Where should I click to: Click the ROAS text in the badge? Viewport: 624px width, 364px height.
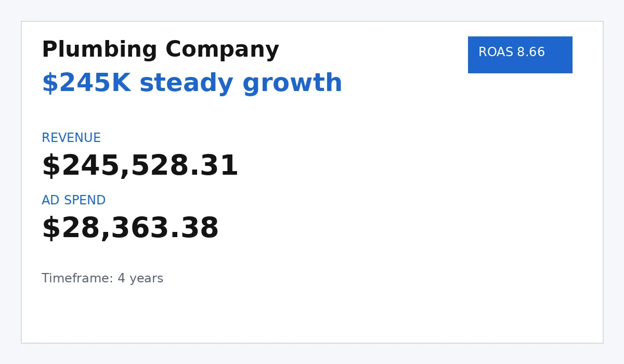(496, 53)
